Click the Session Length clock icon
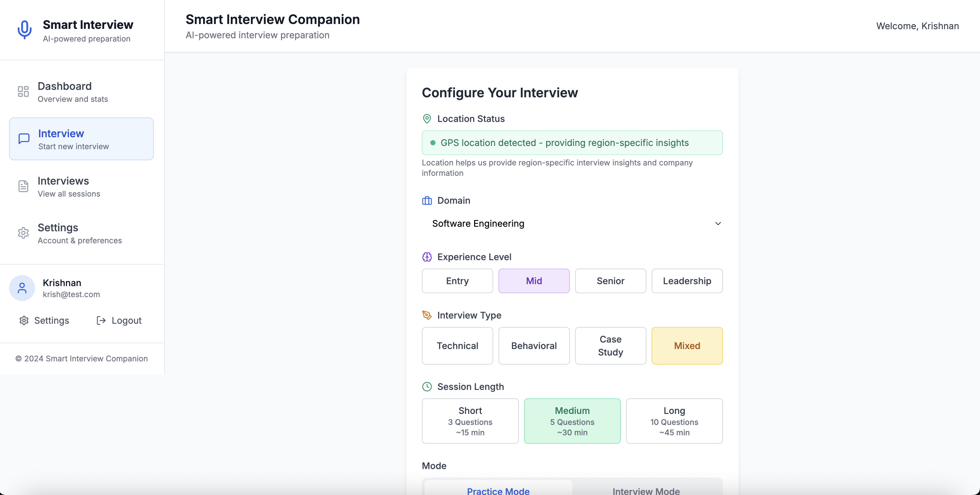Viewport: 980px width, 495px height. click(427, 387)
